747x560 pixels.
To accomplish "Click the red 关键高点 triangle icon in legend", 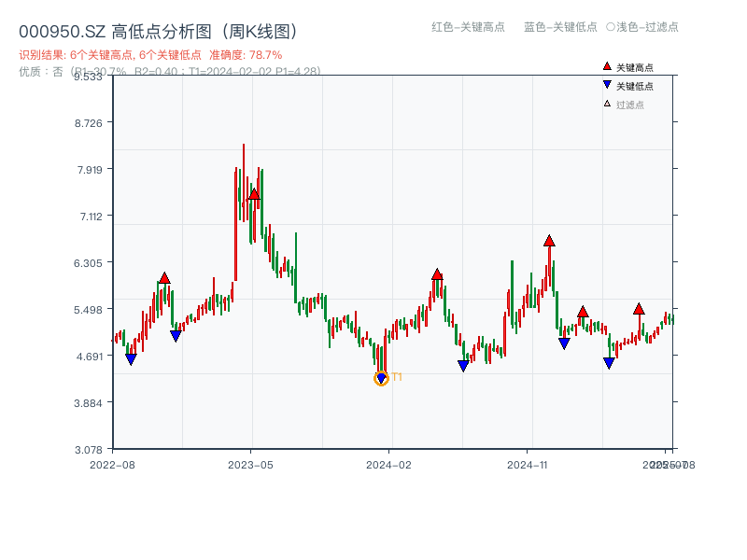I will point(607,66).
